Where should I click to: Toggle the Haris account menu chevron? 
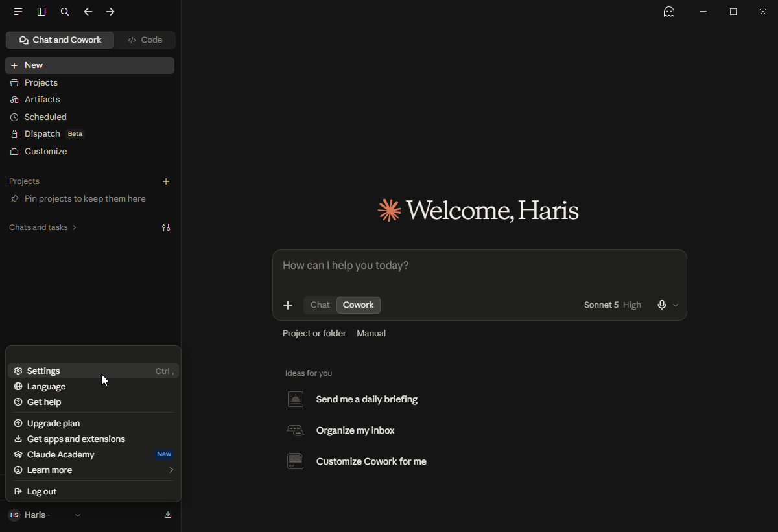[78, 515]
